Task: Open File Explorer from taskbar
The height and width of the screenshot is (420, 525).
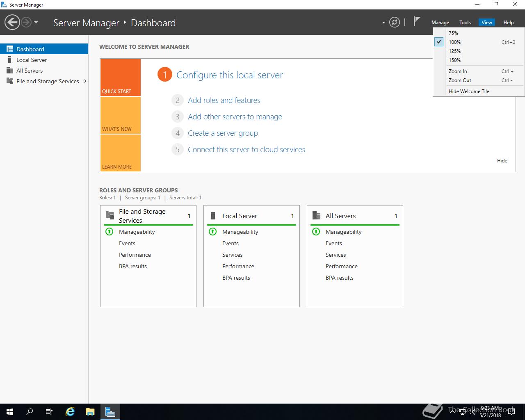Action: [90, 412]
